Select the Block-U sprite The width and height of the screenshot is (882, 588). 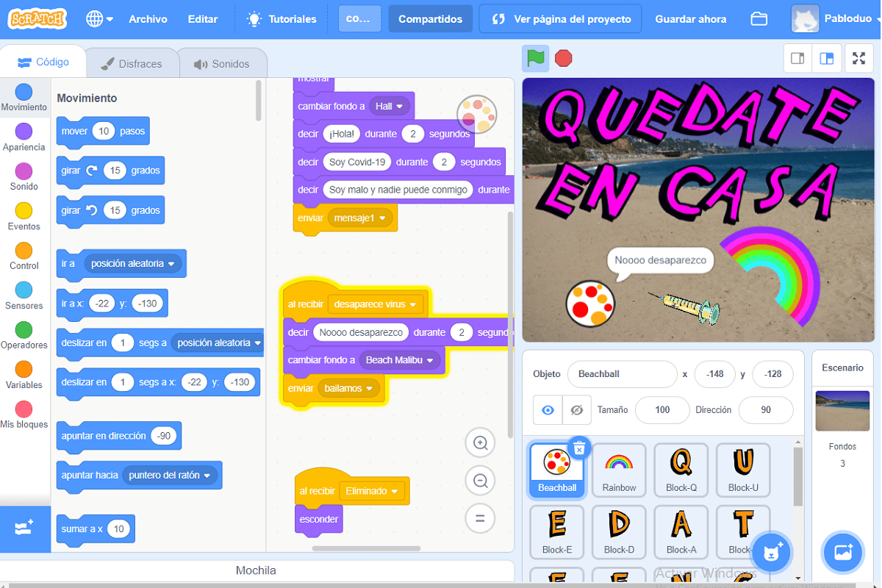[x=743, y=470]
